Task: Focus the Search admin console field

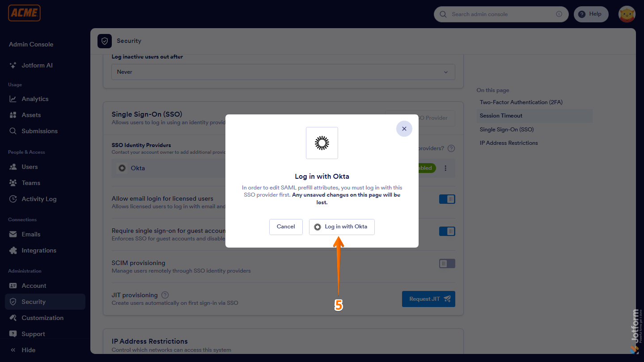Action: [x=501, y=14]
